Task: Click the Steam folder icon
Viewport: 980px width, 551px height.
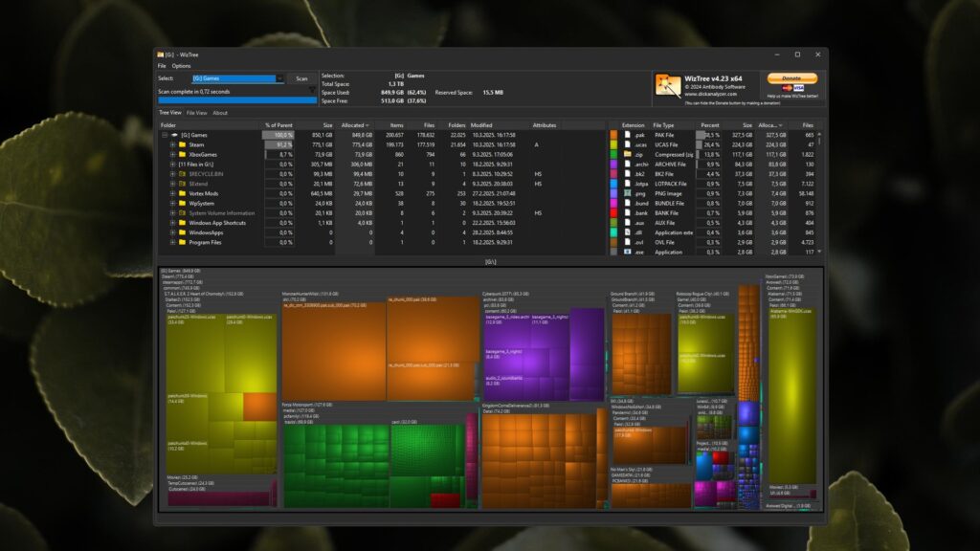Action: click(183, 144)
